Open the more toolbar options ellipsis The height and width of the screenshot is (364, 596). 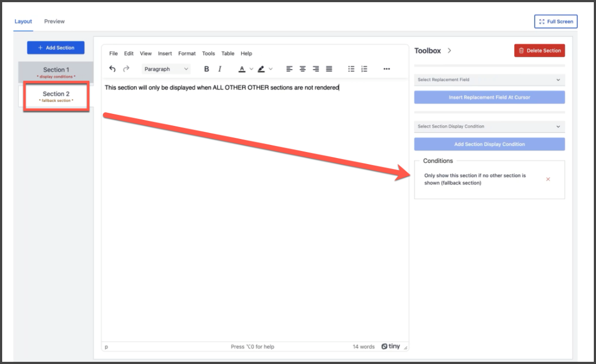387,69
